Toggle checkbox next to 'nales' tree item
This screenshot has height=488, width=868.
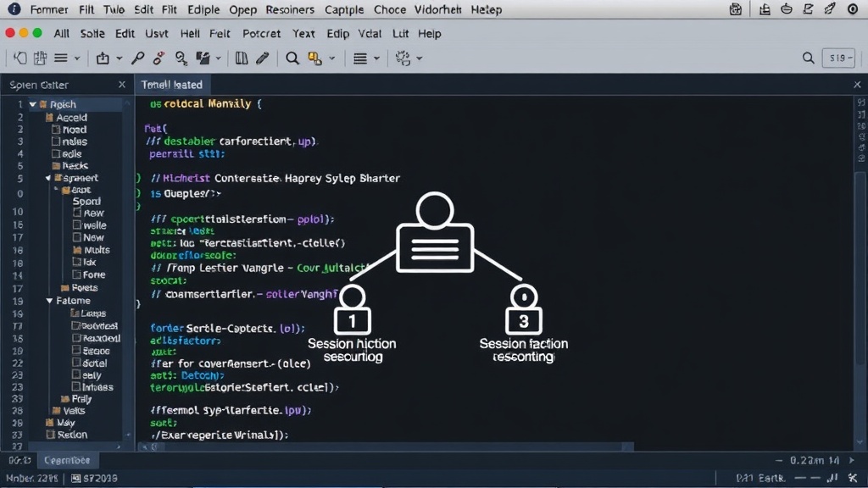pos(56,141)
